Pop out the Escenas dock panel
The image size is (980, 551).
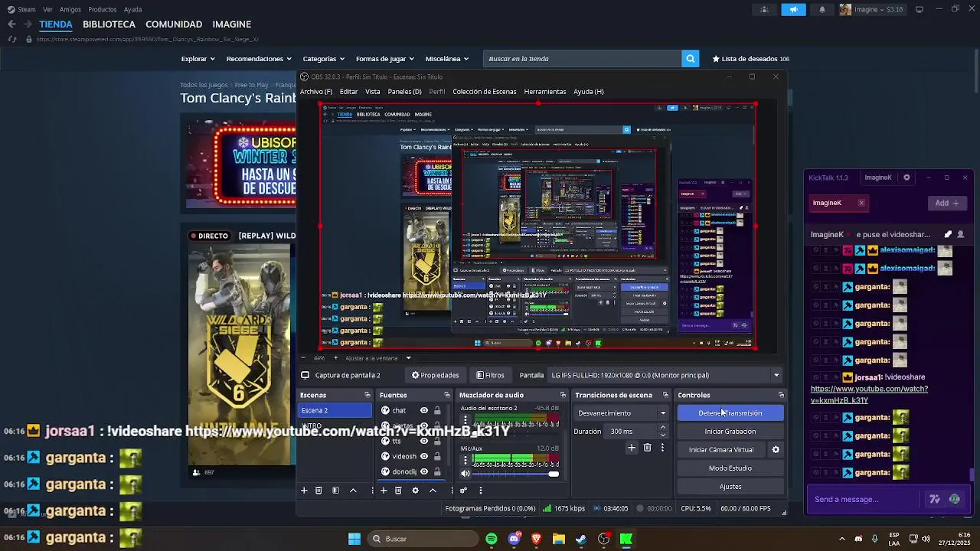click(x=367, y=395)
